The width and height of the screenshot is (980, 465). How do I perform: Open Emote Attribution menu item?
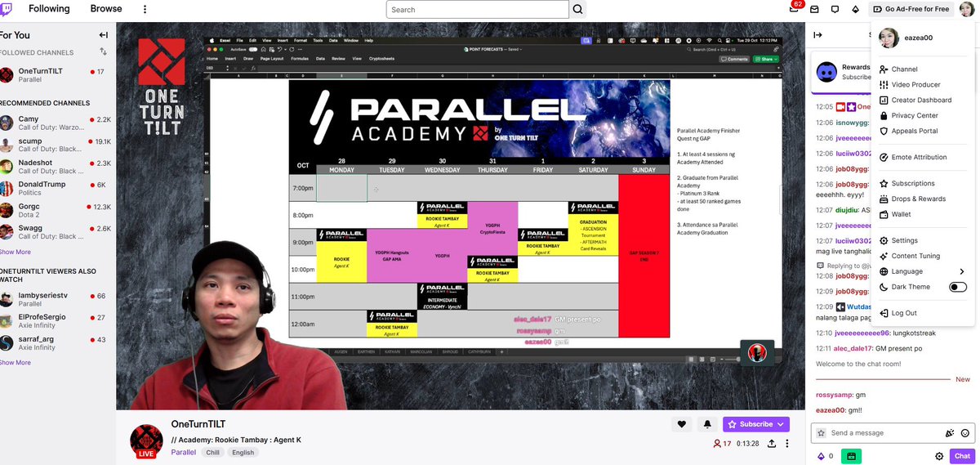(x=922, y=158)
